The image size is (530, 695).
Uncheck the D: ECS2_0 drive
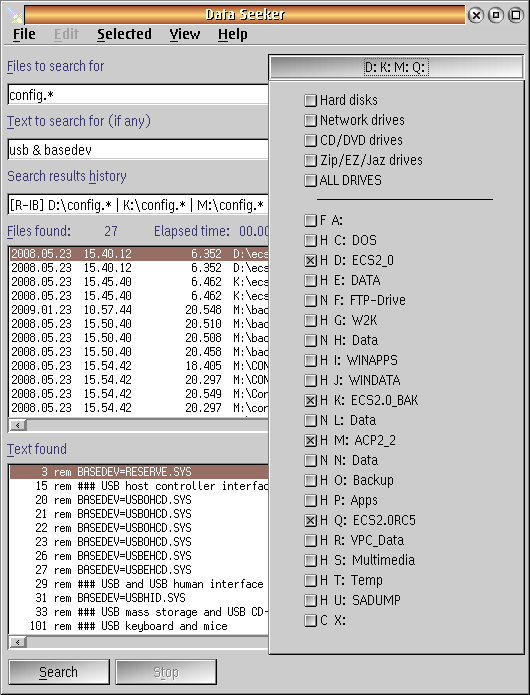click(311, 261)
